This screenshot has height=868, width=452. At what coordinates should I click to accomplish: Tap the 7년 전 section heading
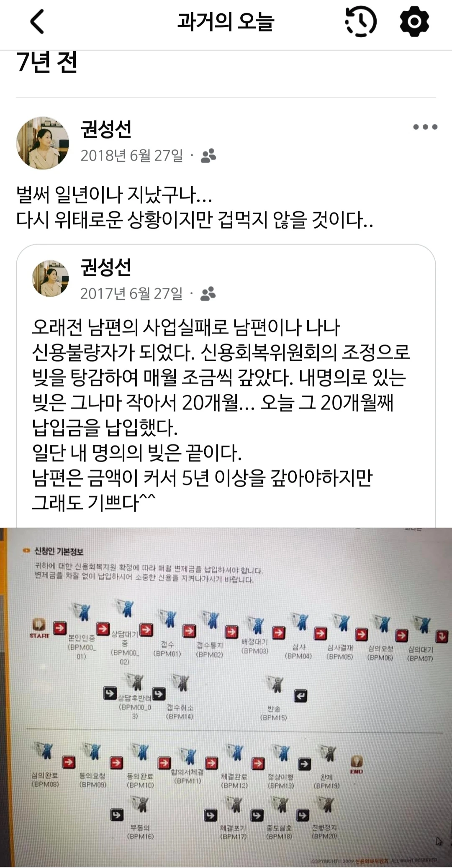tap(47, 62)
